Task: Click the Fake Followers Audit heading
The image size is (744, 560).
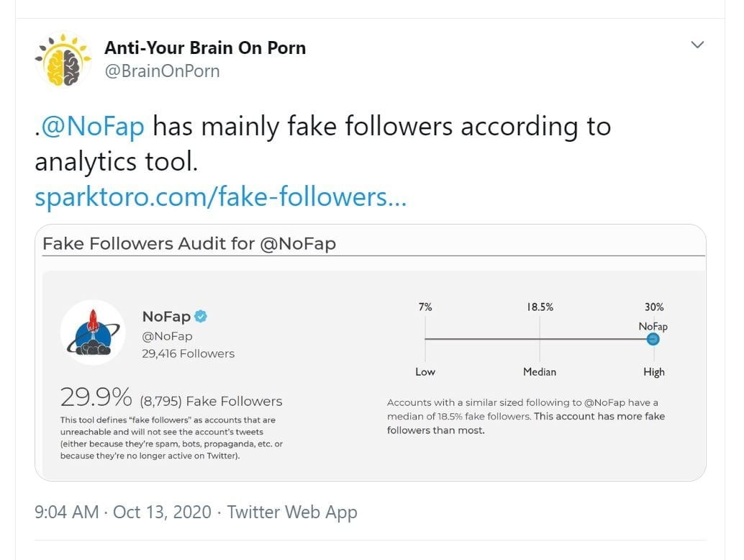Action: point(189,243)
